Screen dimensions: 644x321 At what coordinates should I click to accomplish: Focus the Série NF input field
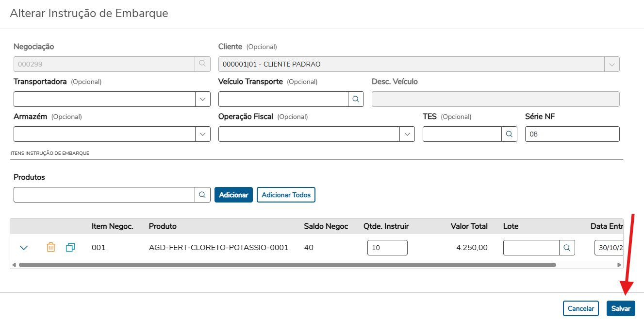click(572, 134)
